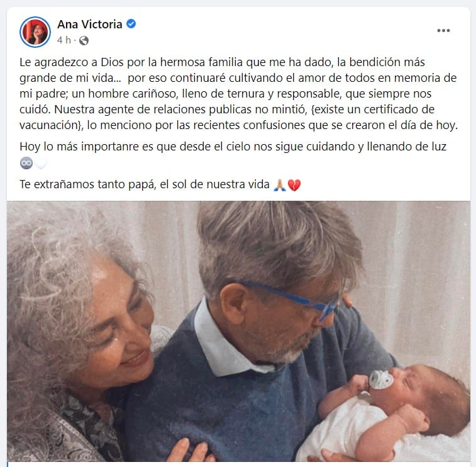Click the infinity symbol emoji
Viewport: 476px width, 467px height.
click(x=26, y=163)
